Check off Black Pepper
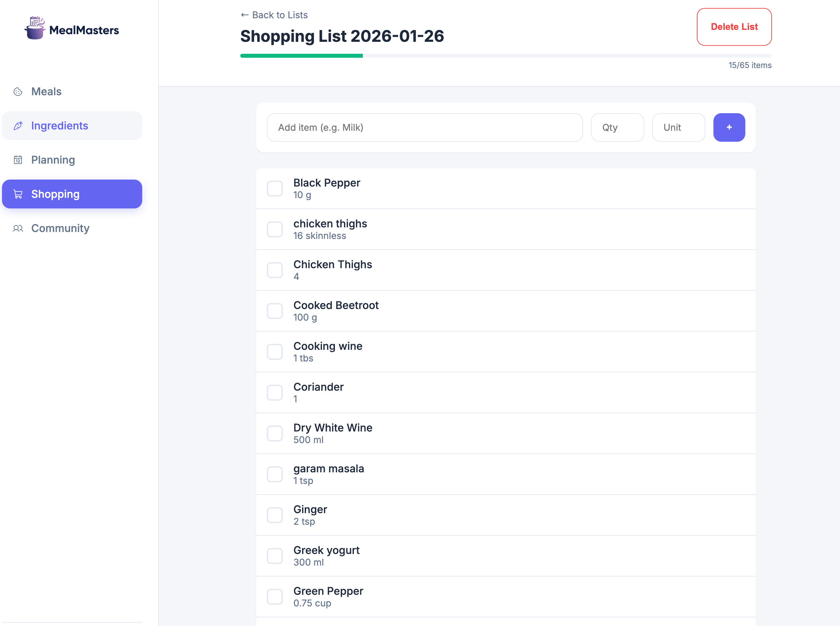840x626 pixels. 274,188
